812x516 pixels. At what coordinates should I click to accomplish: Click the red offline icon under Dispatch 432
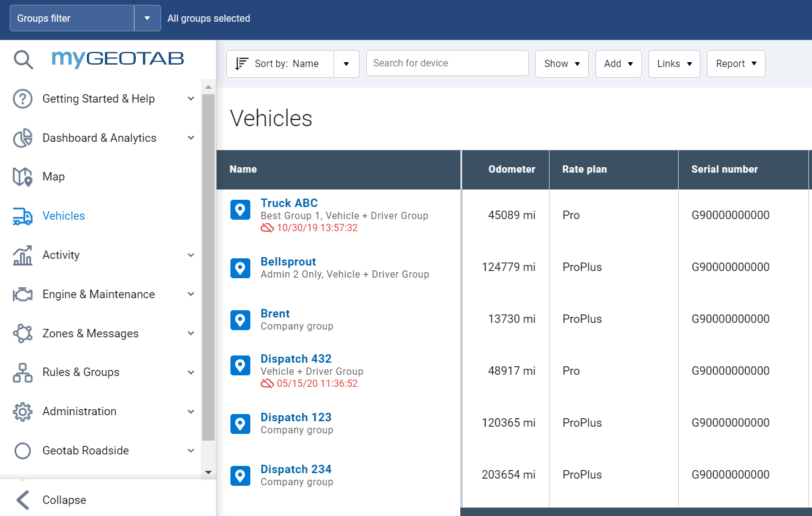(267, 383)
